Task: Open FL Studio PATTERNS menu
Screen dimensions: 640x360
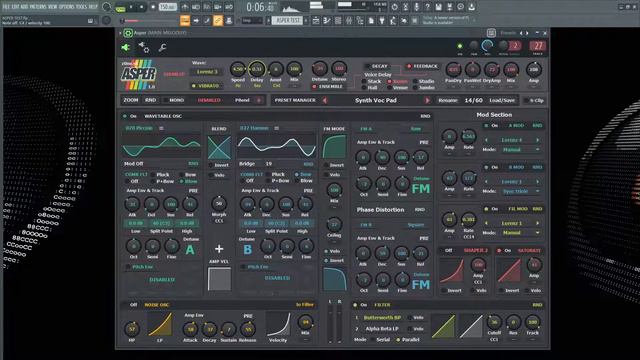Action: [38, 7]
